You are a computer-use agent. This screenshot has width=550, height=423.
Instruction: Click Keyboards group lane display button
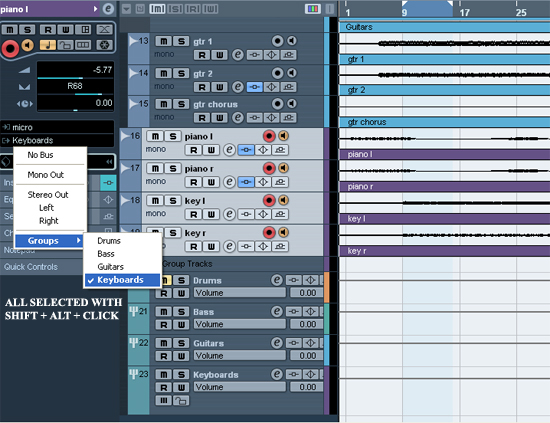(164, 400)
